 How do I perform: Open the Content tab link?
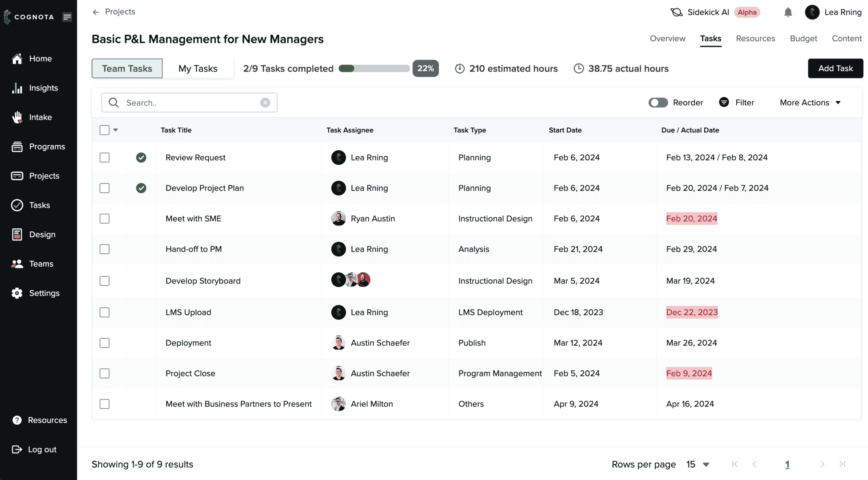pos(847,38)
